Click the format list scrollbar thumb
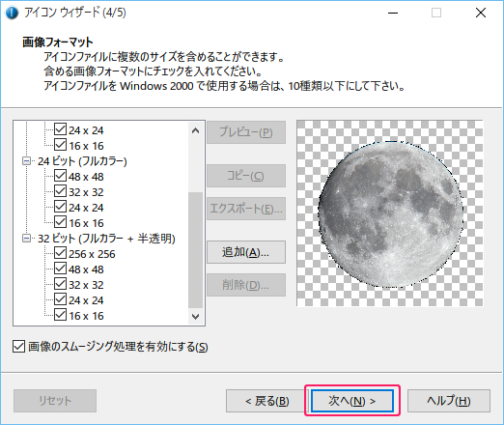 (195, 250)
